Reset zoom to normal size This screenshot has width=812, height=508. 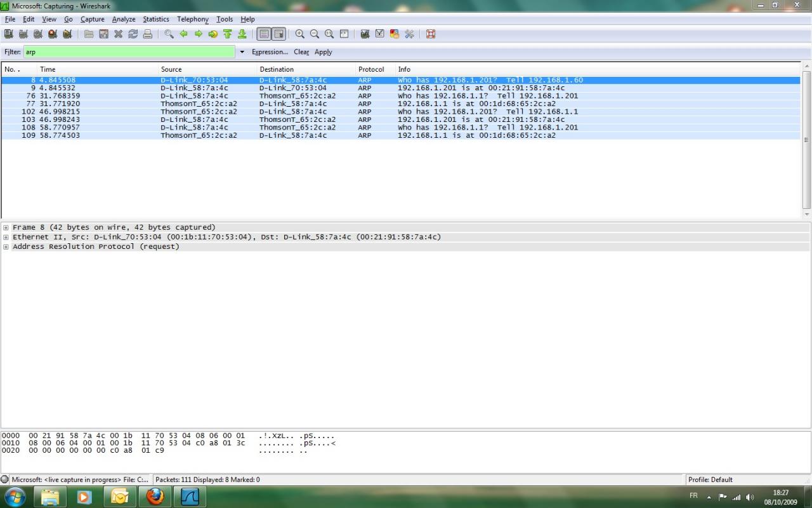tap(329, 34)
